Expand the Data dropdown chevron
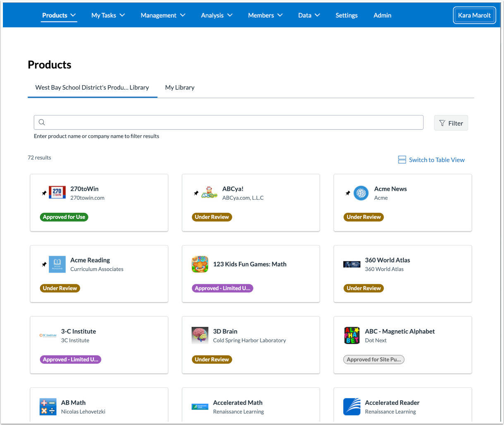Viewport: 504px width, 425px height. 318,15
